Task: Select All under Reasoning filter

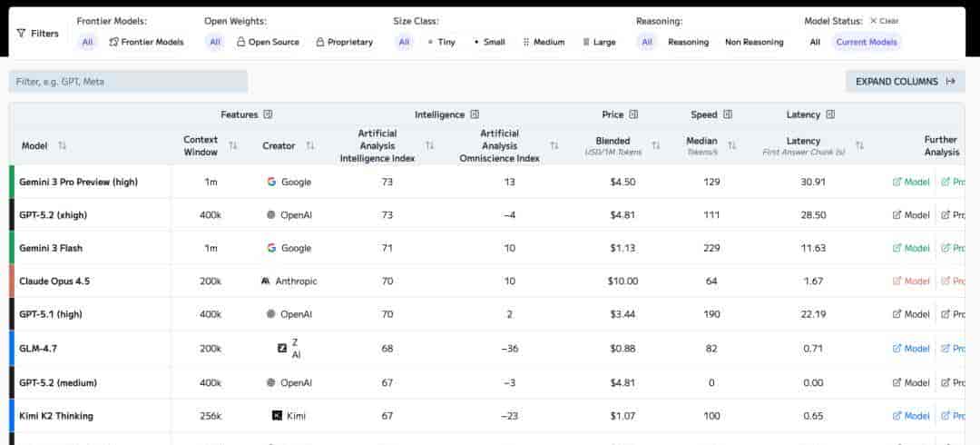Action: [647, 42]
